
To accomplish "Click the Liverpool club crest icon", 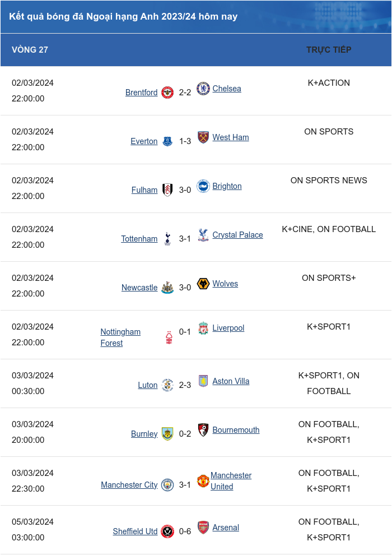I will point(203,328).
